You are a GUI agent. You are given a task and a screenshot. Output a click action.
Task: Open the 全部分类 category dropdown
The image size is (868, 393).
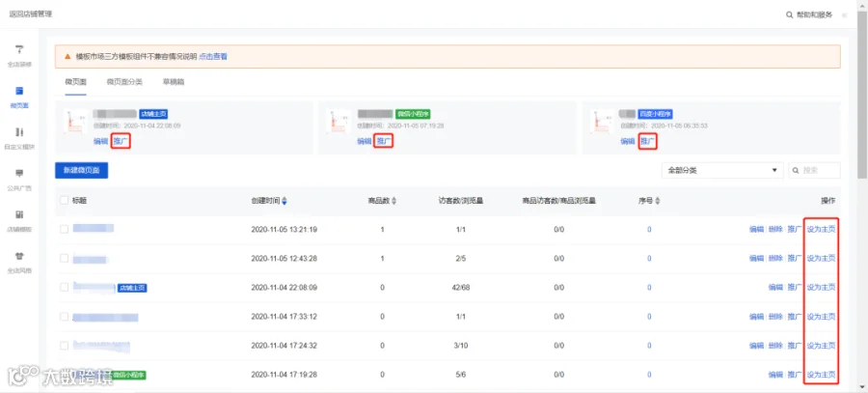coord(722,170)
